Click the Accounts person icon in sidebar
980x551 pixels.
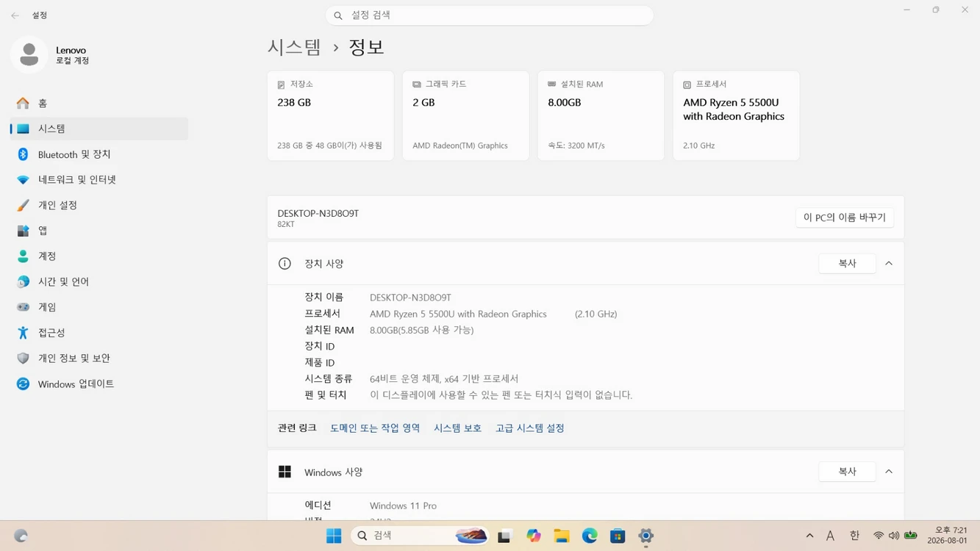point(24,256)
